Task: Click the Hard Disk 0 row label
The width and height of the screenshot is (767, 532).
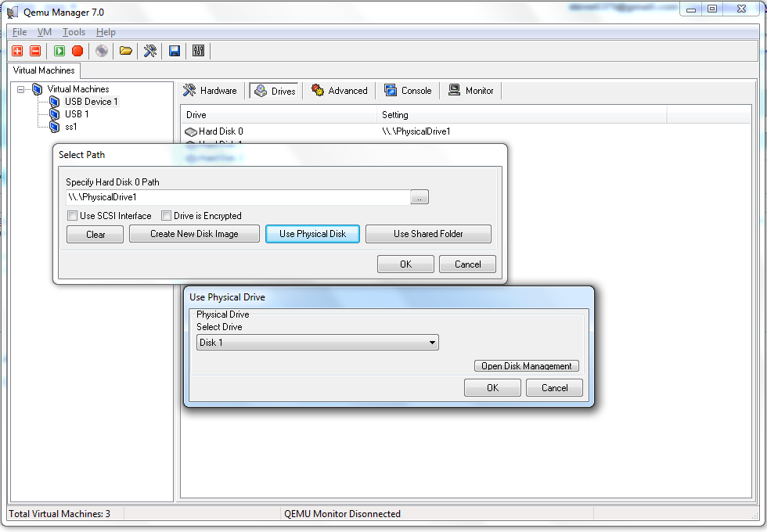Action: [x=221, y=131]
